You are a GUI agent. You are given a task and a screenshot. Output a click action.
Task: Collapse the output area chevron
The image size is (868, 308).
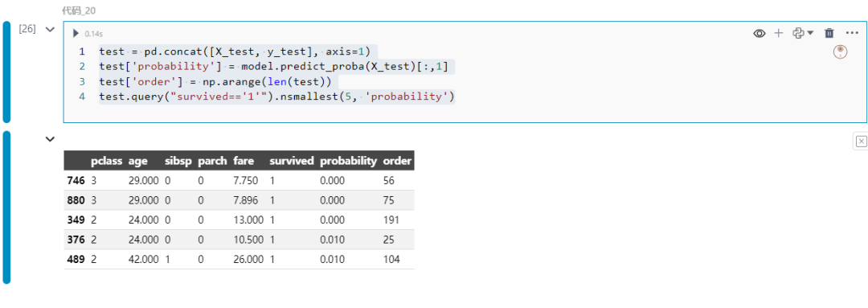pos(50,139)
